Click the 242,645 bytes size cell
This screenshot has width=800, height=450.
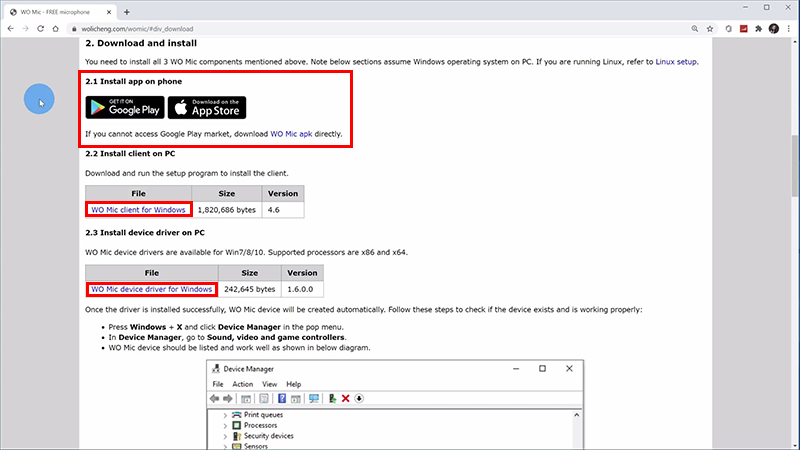click(249, 289)
